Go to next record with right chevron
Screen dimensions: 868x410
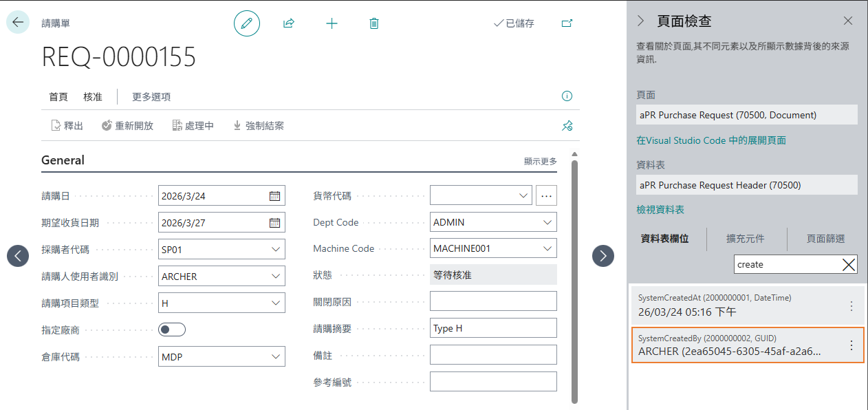[x=603, y=256]
